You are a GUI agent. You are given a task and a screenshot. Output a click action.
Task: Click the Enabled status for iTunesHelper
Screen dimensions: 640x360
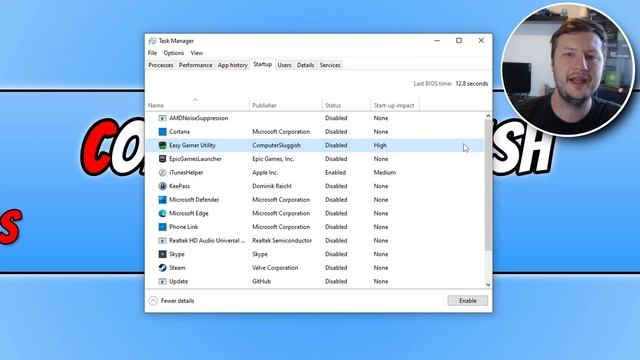pos(336,172)
